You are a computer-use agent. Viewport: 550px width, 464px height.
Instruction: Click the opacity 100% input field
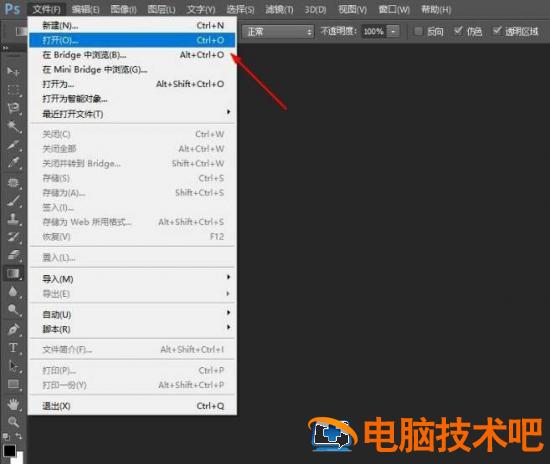coord(374,32)
